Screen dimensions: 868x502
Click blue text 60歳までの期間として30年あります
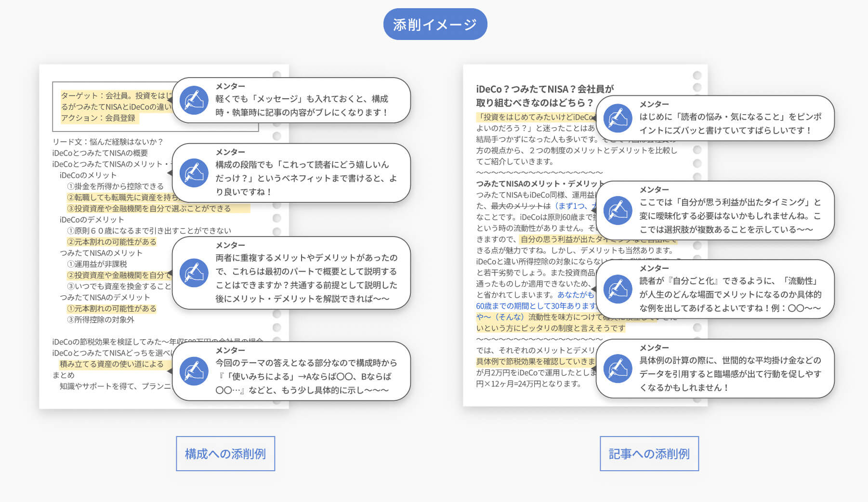click(x=536, y=306)
